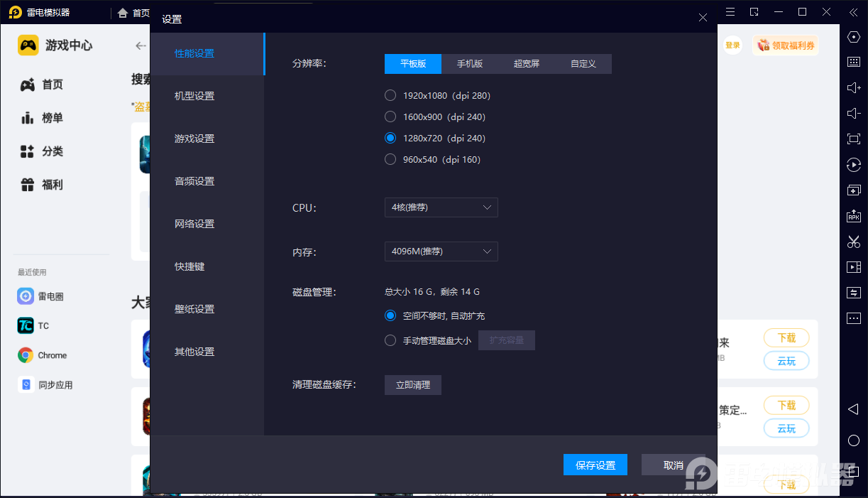Click the 游戏中心 gamepad logo

[28, 45]
